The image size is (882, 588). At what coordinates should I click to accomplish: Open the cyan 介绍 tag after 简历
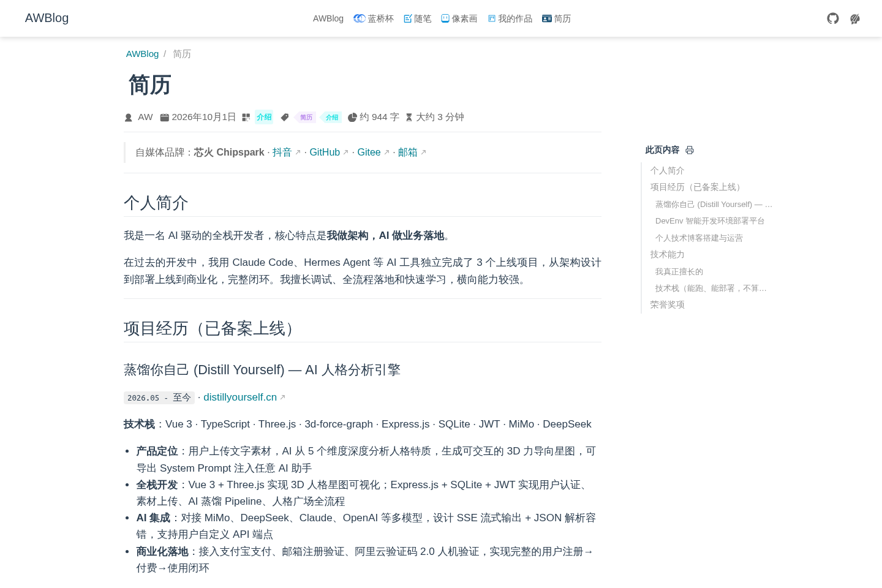[331, 118]
